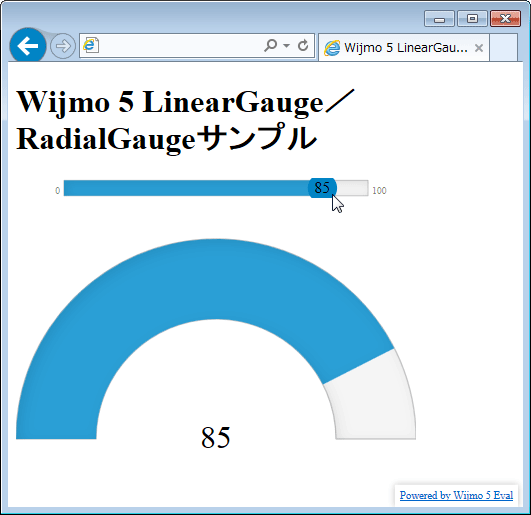Screen dimensions: 531x515
Task: Click the large 85 radial gauge value
Action: 216,437
